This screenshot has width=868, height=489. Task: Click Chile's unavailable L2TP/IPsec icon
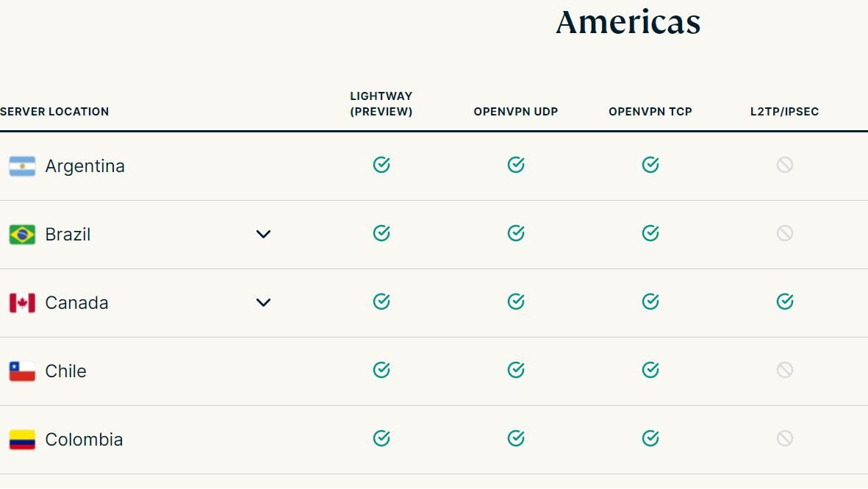coord(784,371)
